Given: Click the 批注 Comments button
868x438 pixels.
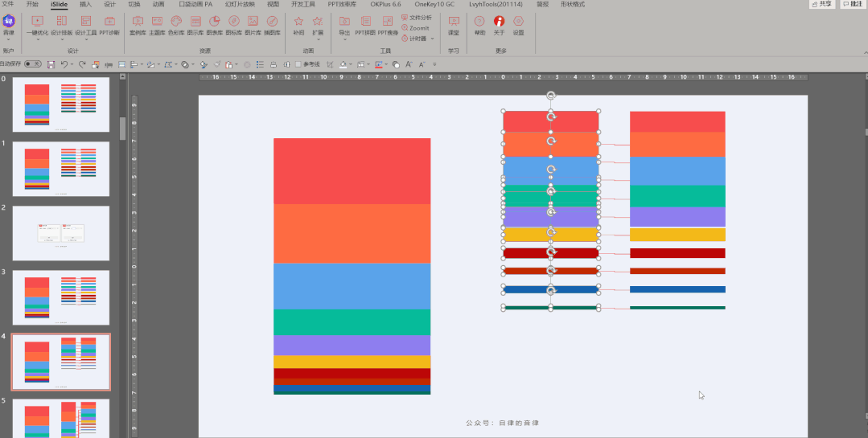Looking at the screenshot, I should click(853, 4).
